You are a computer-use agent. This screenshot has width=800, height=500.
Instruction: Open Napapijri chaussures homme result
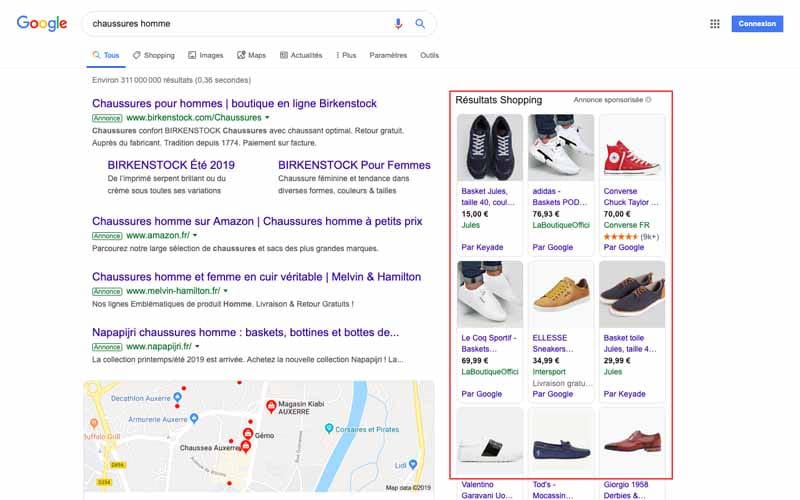pos(245,332)
